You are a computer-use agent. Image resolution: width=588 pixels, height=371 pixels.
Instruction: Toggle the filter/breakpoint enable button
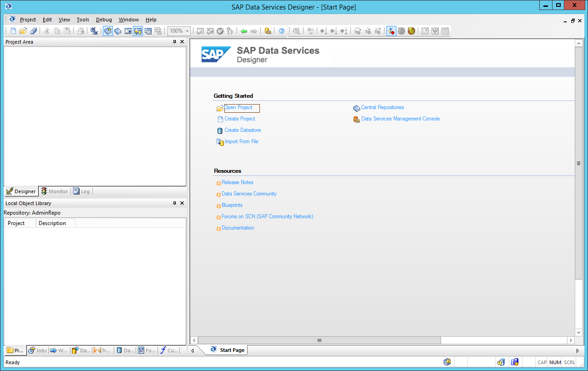pyautogui.click(x=391, y=31)
